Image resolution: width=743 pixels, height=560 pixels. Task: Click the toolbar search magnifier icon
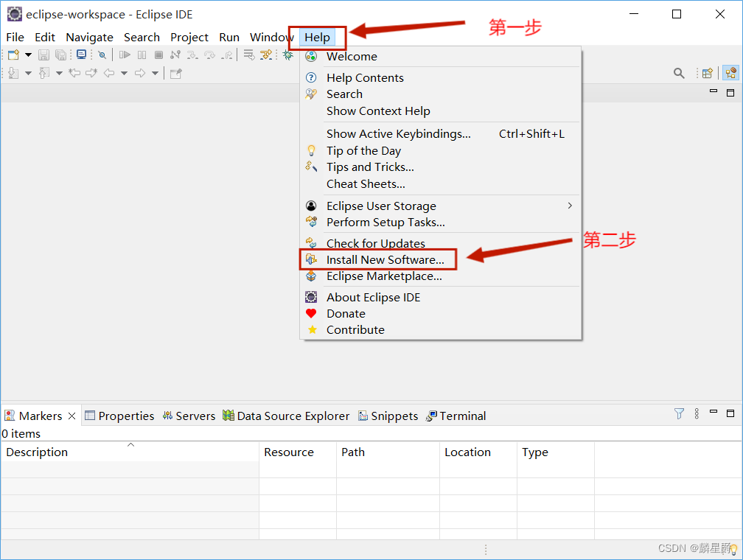click(679, 73)
